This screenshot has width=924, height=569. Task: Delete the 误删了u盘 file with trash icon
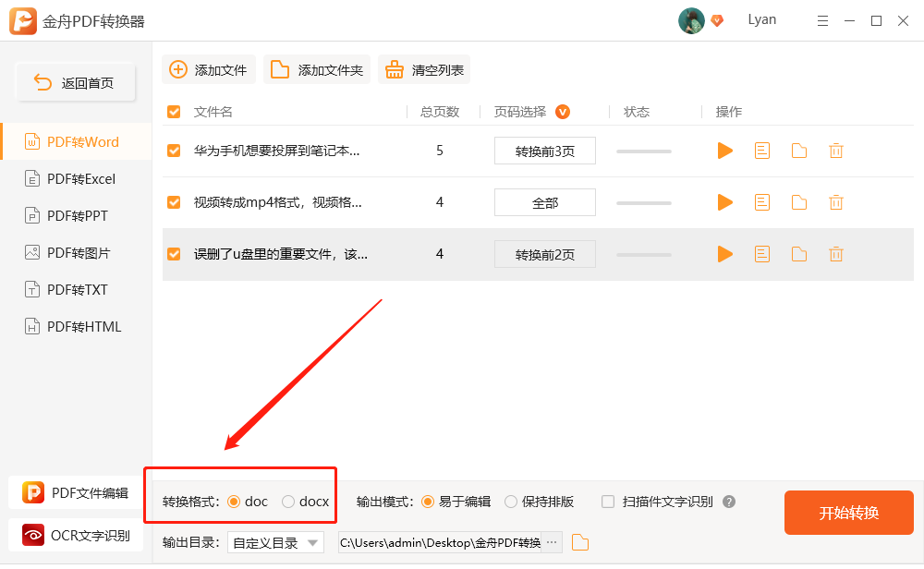click(835, 254)
